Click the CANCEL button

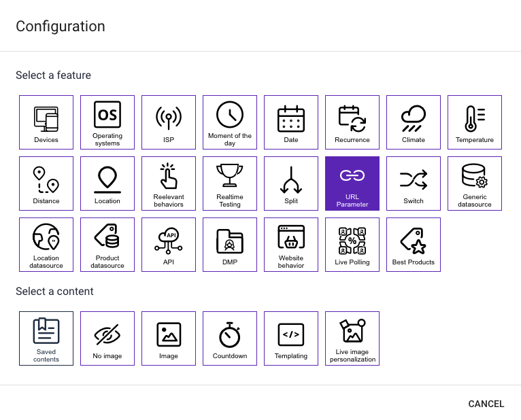pos(486,404)
